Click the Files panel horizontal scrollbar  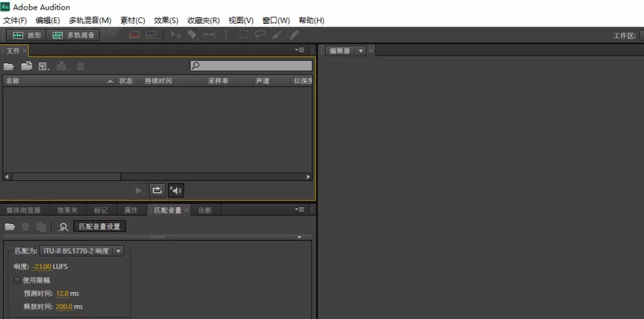(x=158, y=177)
